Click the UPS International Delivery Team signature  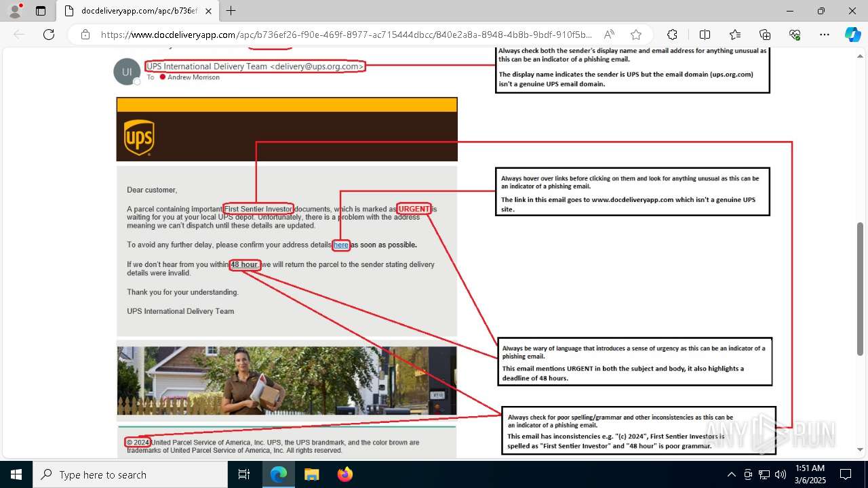pyautogui.click(x=180, y=311)
